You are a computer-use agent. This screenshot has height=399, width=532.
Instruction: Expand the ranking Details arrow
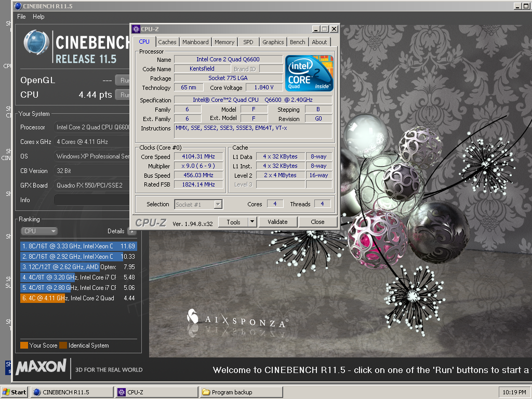pos(131,231)
